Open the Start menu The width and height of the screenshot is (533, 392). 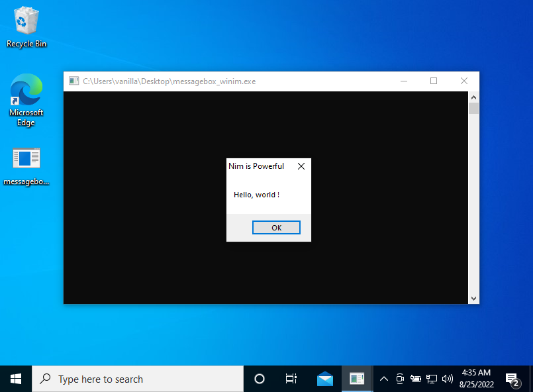pos(15,378)
